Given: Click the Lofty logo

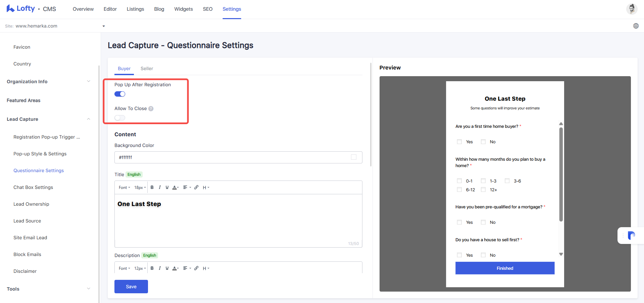Looking at the screenshot, I should 21,9.
